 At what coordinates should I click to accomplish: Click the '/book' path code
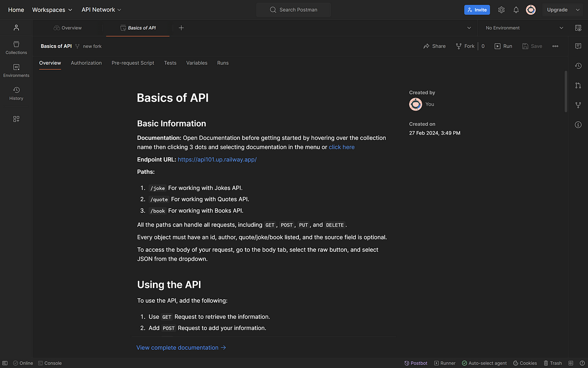[x=158, y=211]
